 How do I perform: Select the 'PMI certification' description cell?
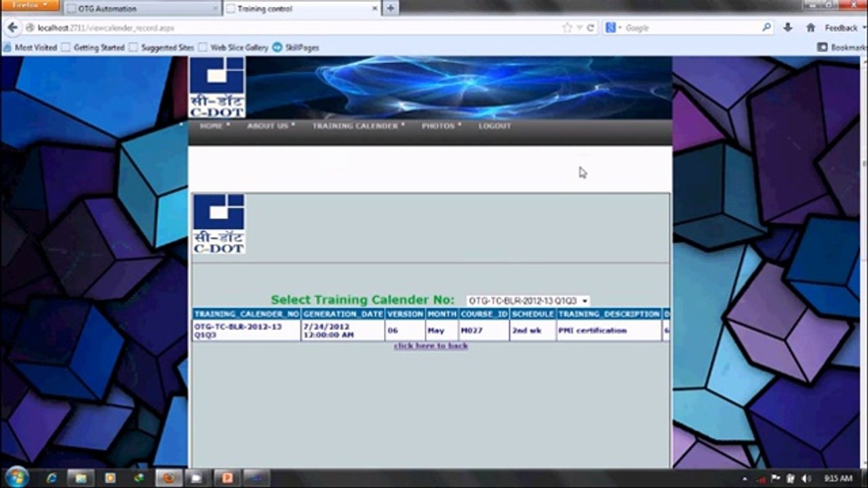609,331
